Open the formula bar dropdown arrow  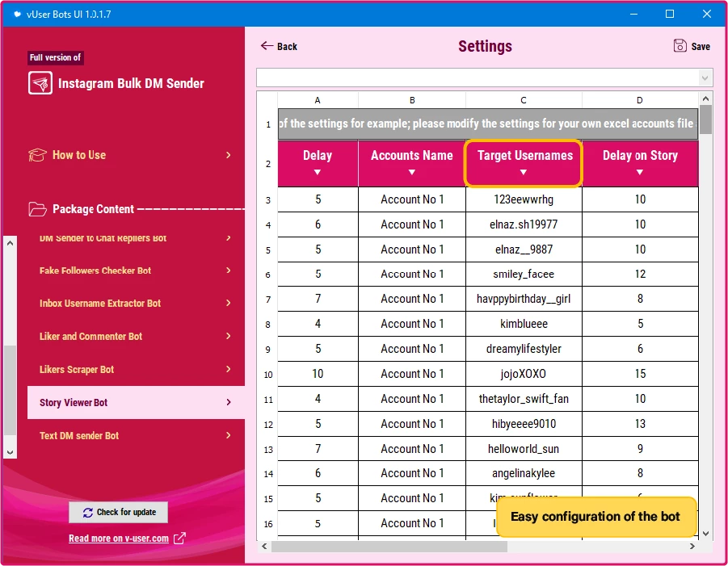pyautogui.click(x=705, y=78)
